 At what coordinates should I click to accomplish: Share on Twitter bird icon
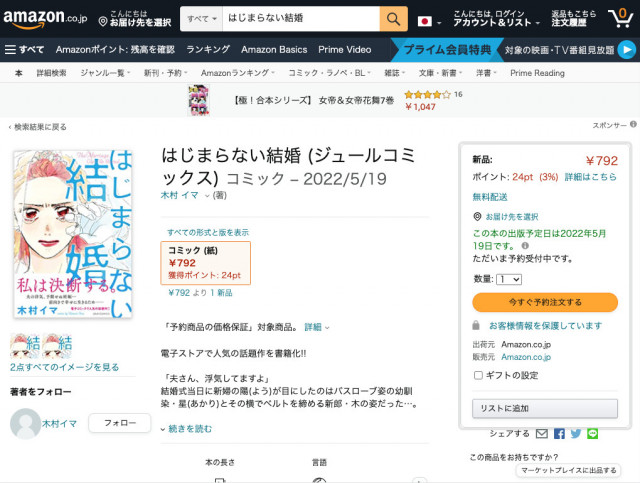576,434
